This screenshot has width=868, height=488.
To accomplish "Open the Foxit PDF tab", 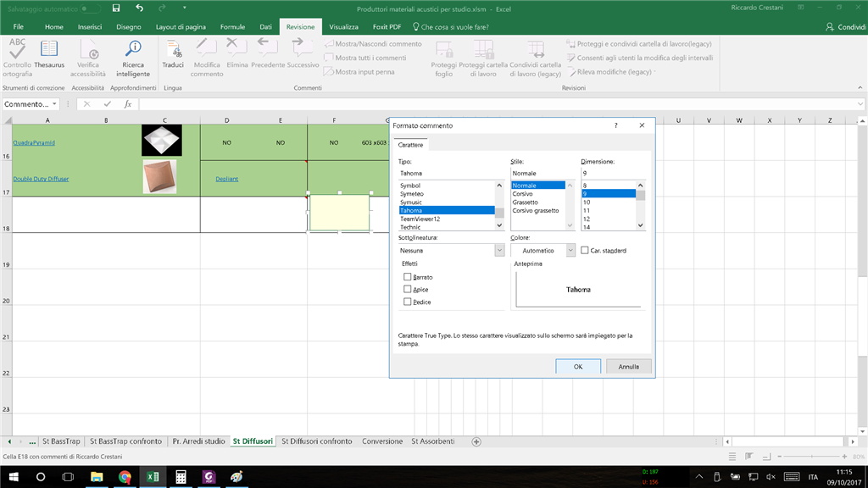I will click(387, 26).
